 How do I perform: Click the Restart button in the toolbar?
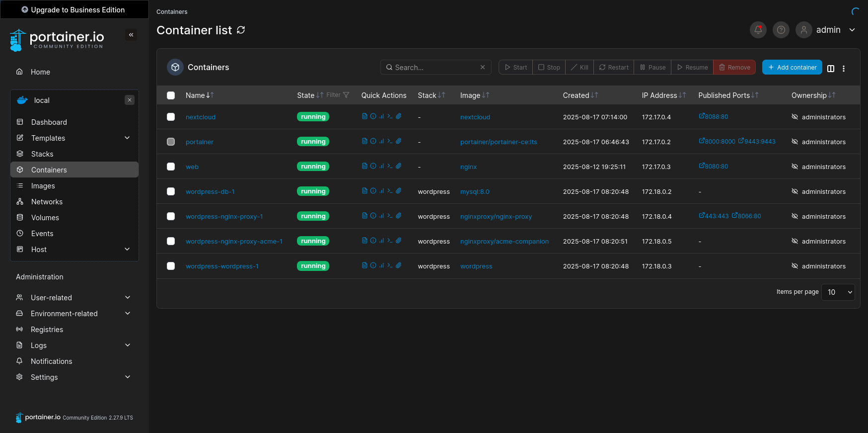614,67
